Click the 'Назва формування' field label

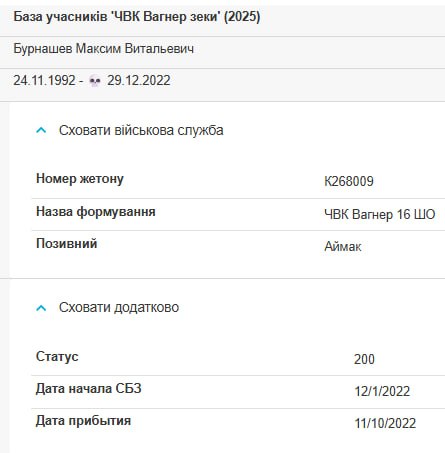point(96,212)
